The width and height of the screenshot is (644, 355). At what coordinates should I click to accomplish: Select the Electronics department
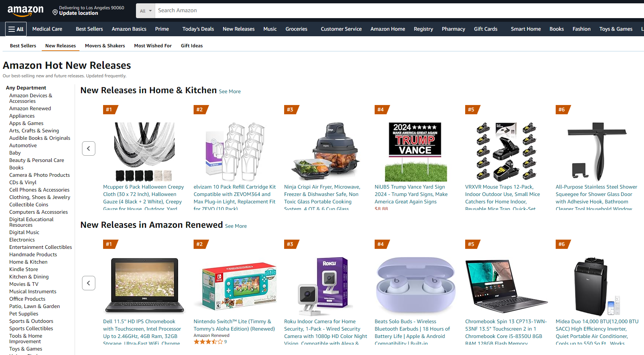point(22,240)
